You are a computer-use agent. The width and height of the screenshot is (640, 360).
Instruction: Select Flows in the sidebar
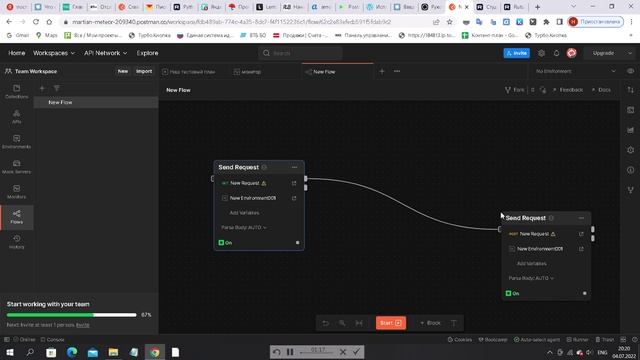click(16, 217)
